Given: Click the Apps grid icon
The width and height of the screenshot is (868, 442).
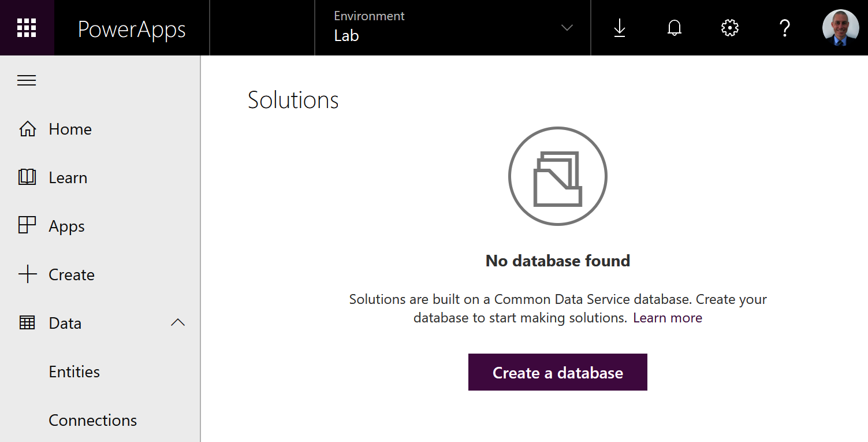Looking at the screenshot, I should click(x=27, y=225).
